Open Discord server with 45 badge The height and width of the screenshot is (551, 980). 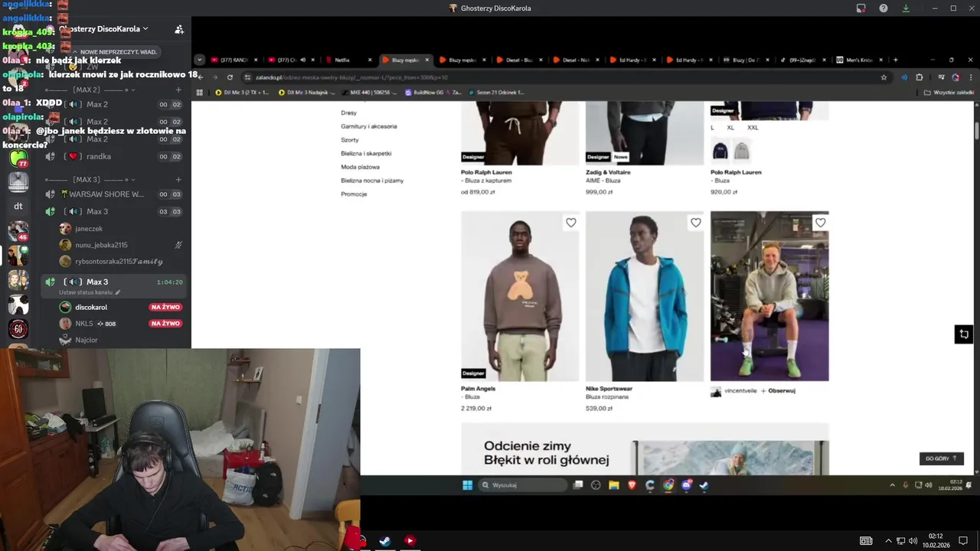point(18,230)
